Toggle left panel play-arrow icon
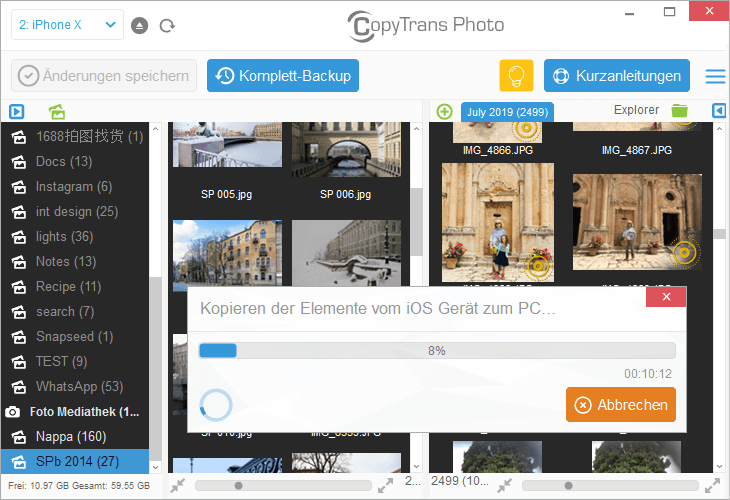The image size is (730, 500). coord(16,111)
